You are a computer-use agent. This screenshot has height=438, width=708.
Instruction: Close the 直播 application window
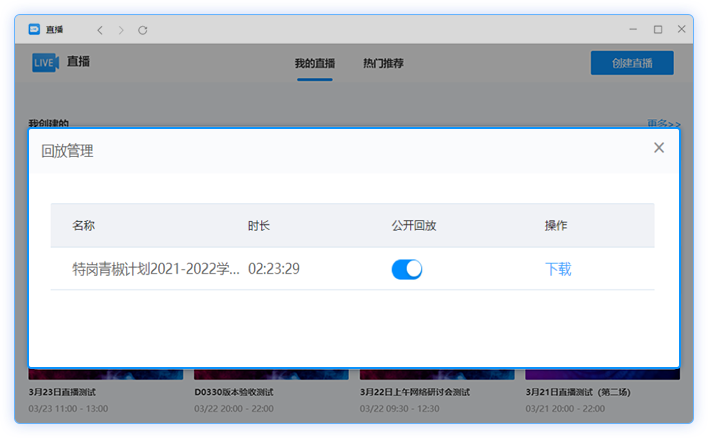pyautogui.click(x=681, y=29)
